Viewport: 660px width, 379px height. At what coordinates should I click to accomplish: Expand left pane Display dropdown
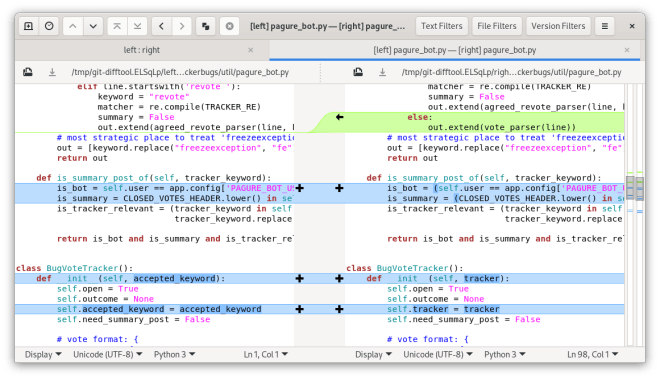click(x=43, y=355)
